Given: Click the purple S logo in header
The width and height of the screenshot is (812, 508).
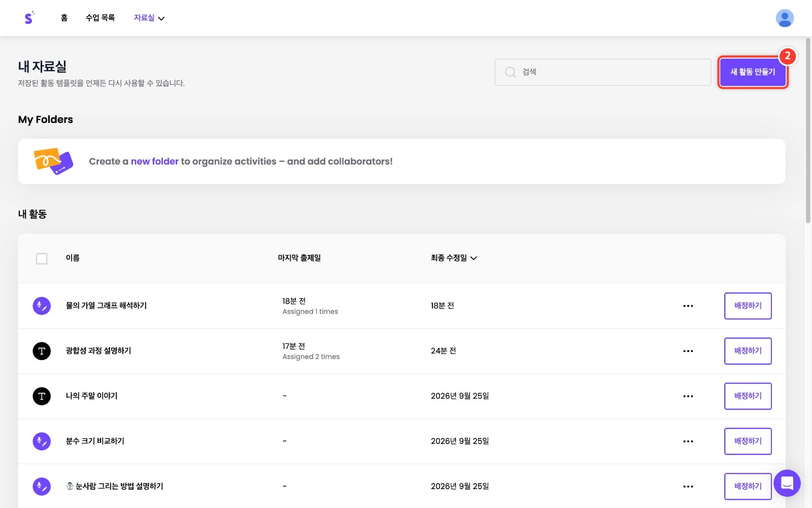Looking at the screenshot, I should tap(29, 18).
